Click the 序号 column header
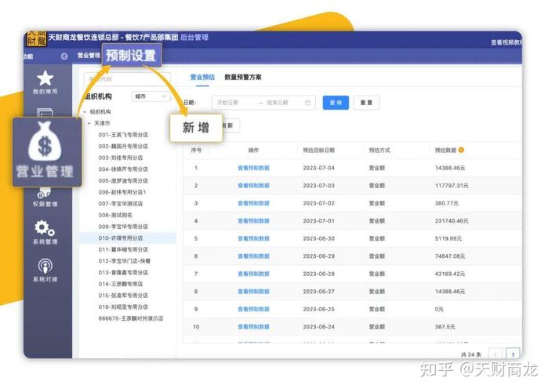Viewport: 552px width, 392px height. tap(196, 151)
